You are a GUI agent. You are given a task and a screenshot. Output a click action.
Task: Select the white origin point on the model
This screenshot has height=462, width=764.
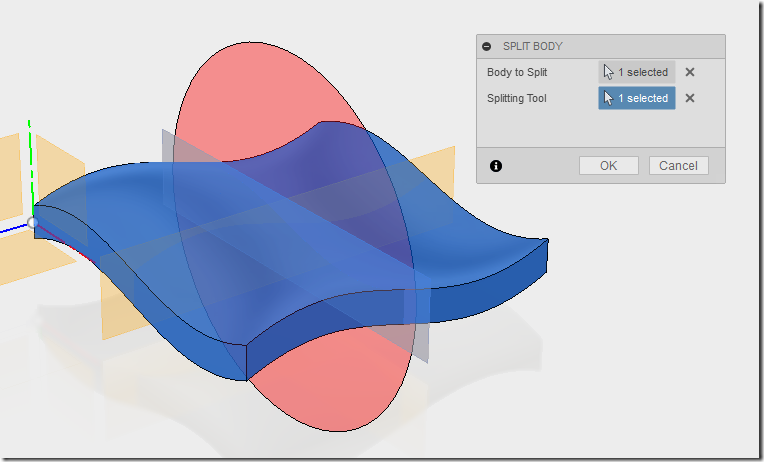click(x=32, y=223)
